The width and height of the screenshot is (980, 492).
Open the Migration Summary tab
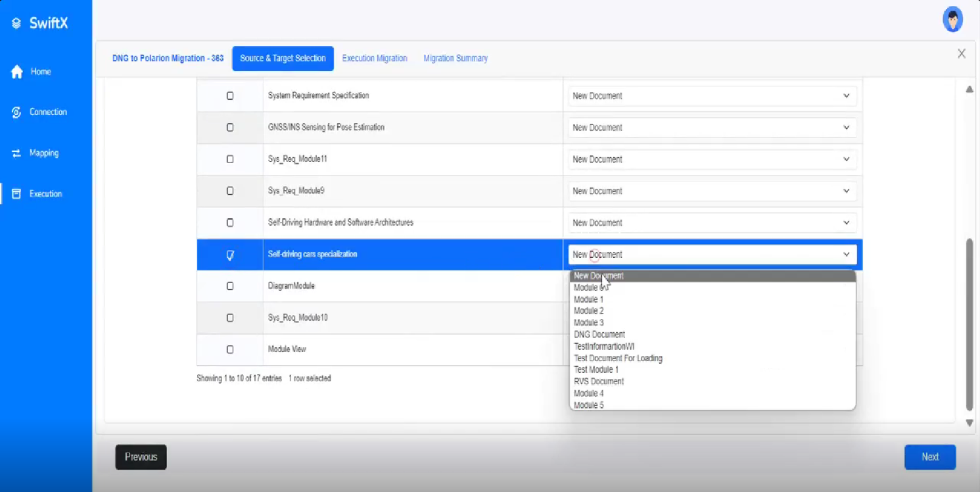455,58
